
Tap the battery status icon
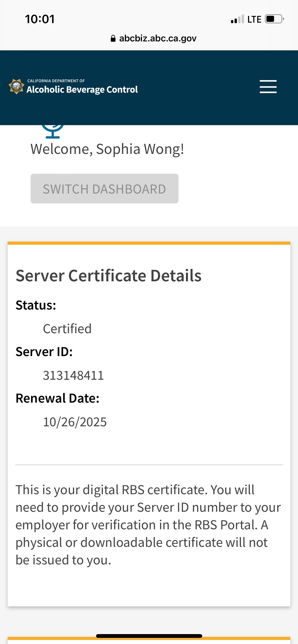(x=274, y=19)
